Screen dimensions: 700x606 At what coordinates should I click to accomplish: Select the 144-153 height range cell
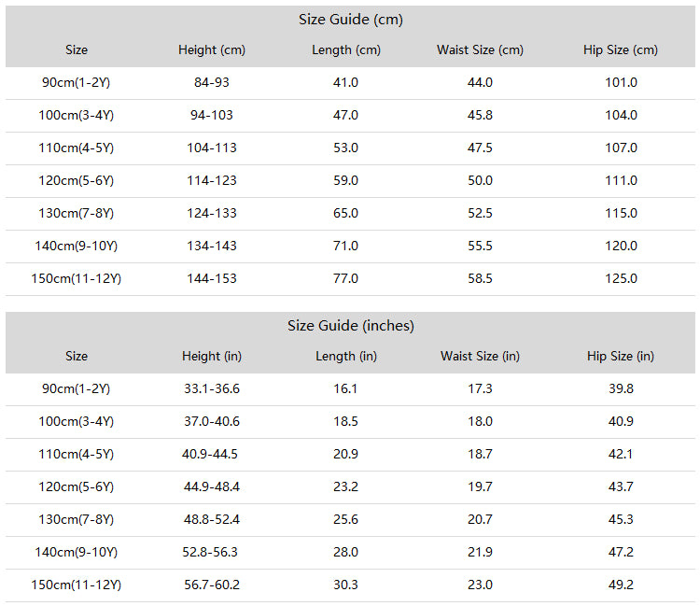(212, 278)
